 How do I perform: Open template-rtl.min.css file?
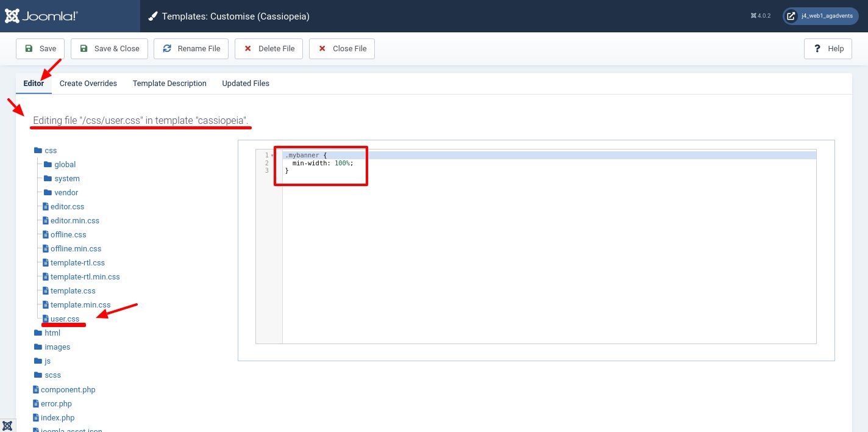coord(85,277)
